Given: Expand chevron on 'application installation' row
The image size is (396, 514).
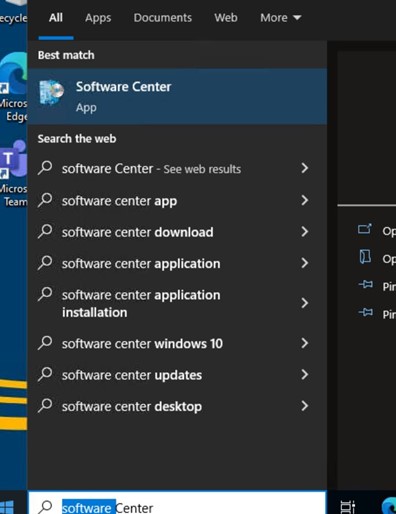Looking at the screenshot, I should [x=304, y=303].
